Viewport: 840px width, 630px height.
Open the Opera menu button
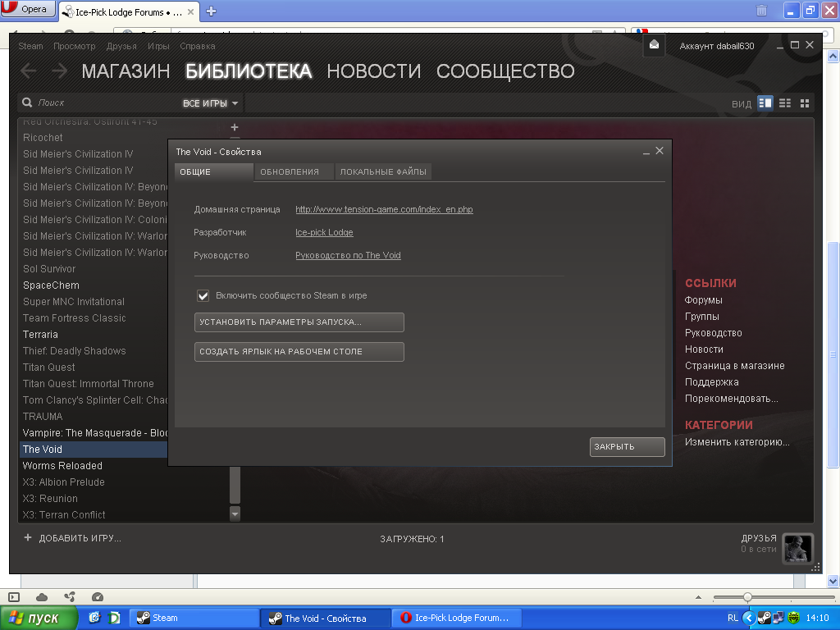28,9
